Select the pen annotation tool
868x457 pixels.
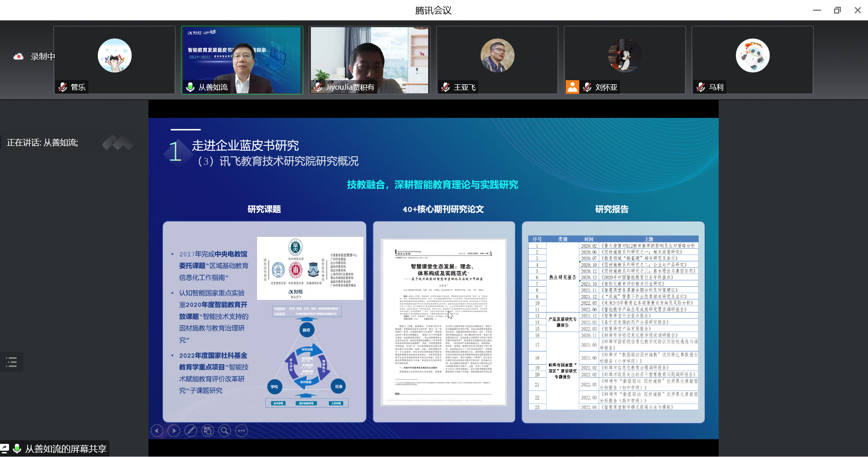pyautogui.click(x=191, y=431)
